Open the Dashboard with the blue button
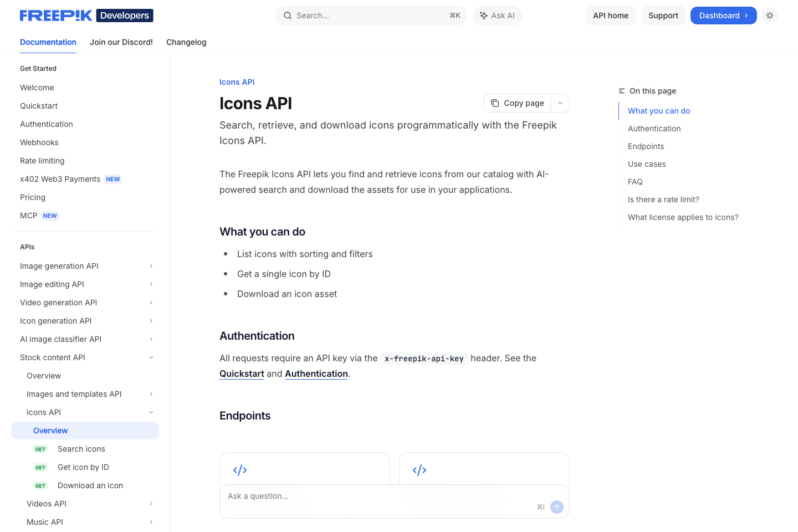Screen dimensions: 798x532 click(x=723, y=16)
